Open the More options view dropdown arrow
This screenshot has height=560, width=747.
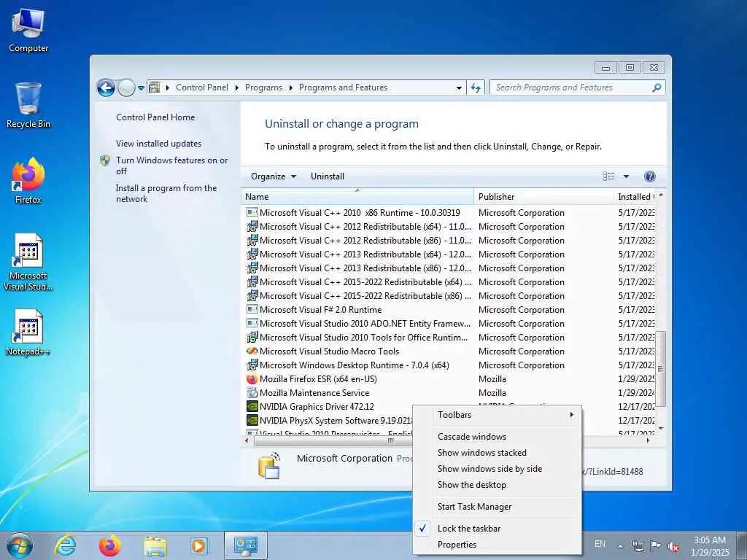626,176
